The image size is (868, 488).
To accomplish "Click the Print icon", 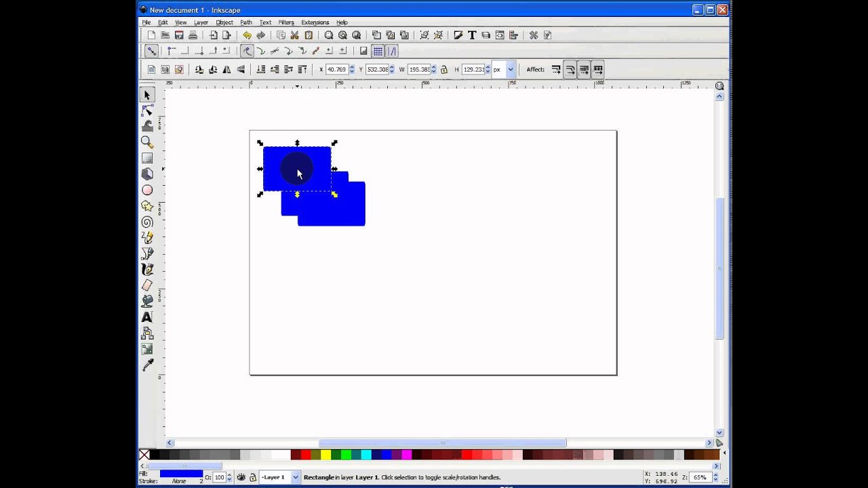I will pyautogui.click(x=193, y=35).
